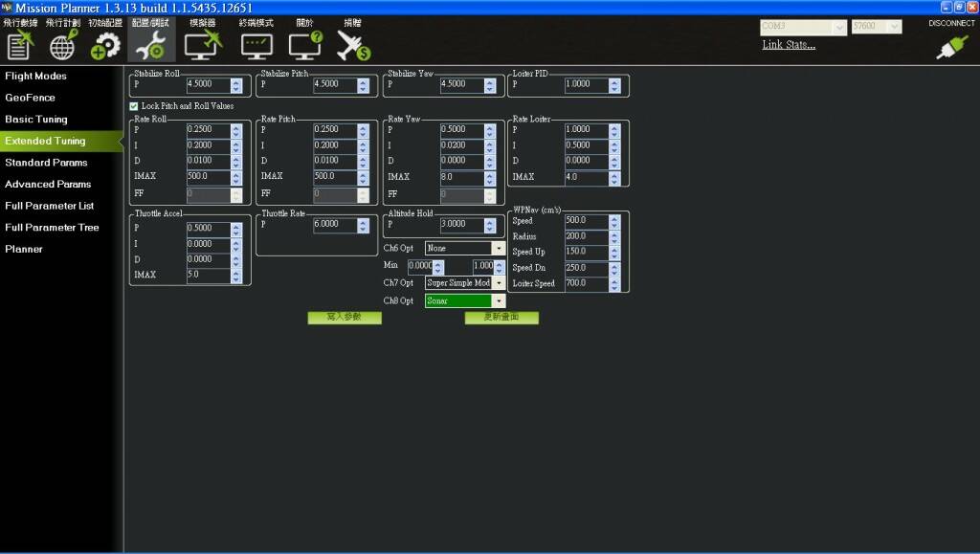Viewport: 980px width, 554px height.
Task: Click the WPNav Speed value field
Action: click(x=584, y=221)
